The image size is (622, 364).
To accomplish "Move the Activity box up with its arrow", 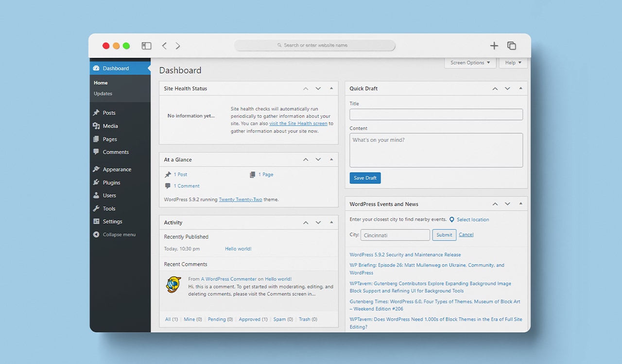I will tap(306, 222).
